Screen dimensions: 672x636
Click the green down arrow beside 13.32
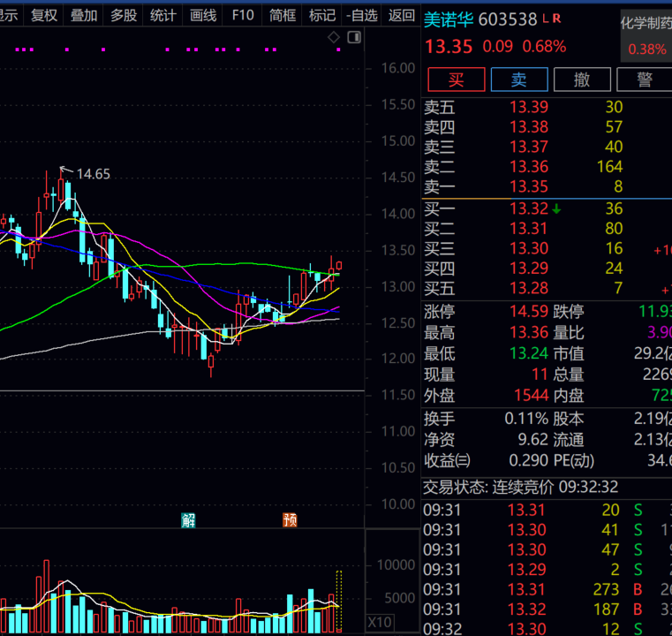556,209
